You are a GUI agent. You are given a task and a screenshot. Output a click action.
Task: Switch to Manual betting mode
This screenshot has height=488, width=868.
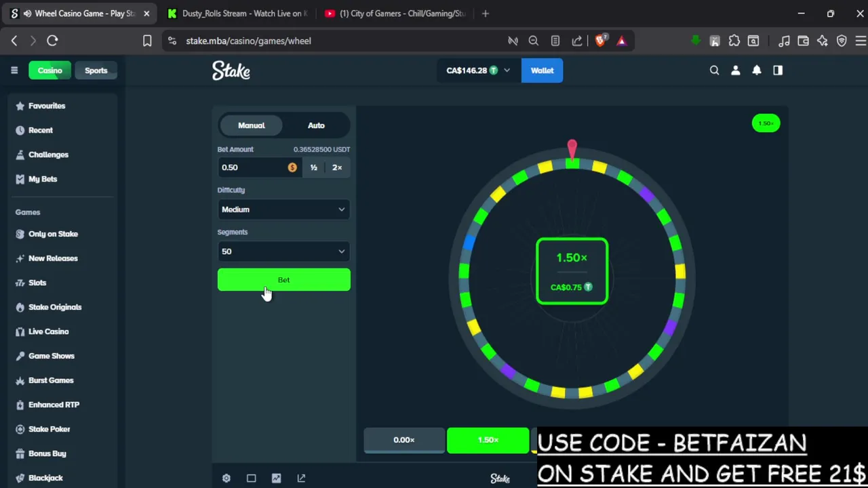(x=252, y=125)
